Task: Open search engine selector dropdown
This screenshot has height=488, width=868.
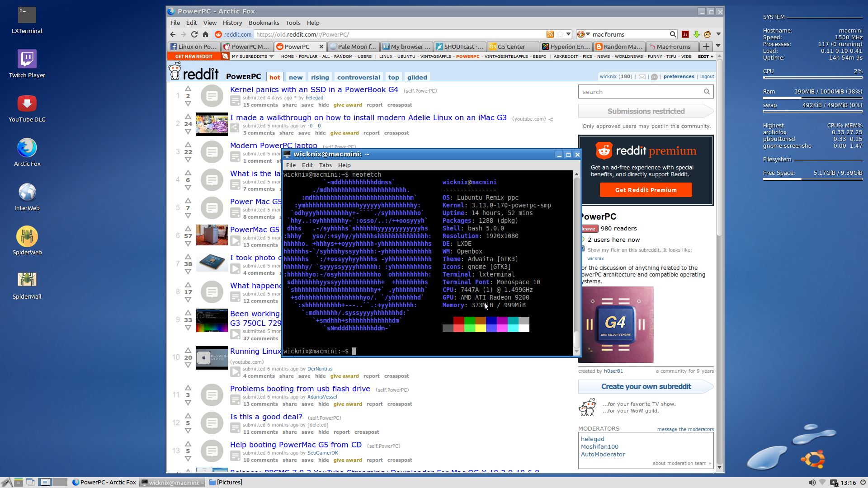Action: 583,34
